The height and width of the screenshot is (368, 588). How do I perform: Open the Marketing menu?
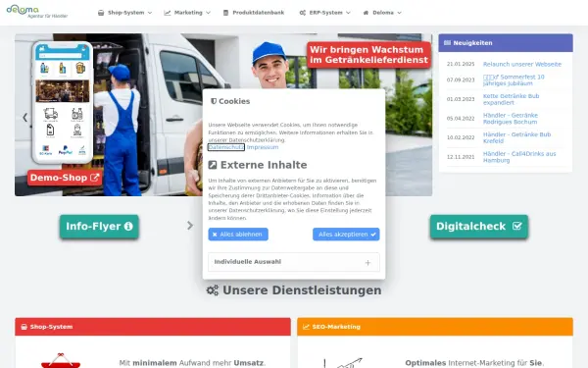[187, 13]
